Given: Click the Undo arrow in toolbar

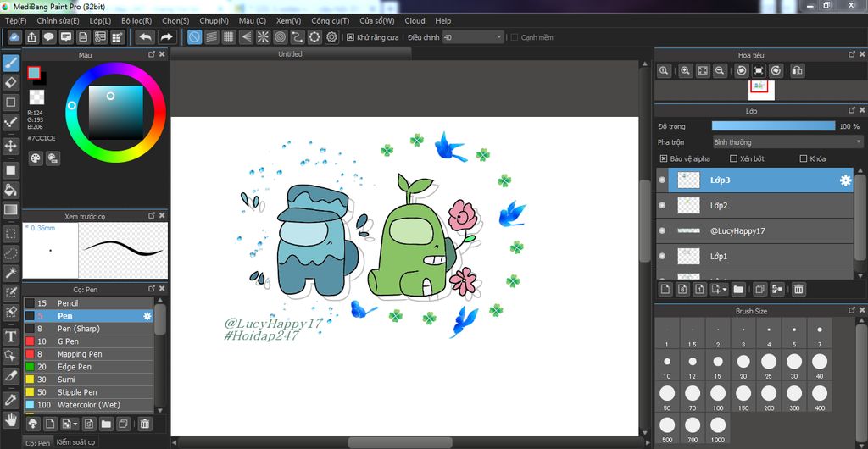Looking at the screenshot, I should tap(145, 37).
